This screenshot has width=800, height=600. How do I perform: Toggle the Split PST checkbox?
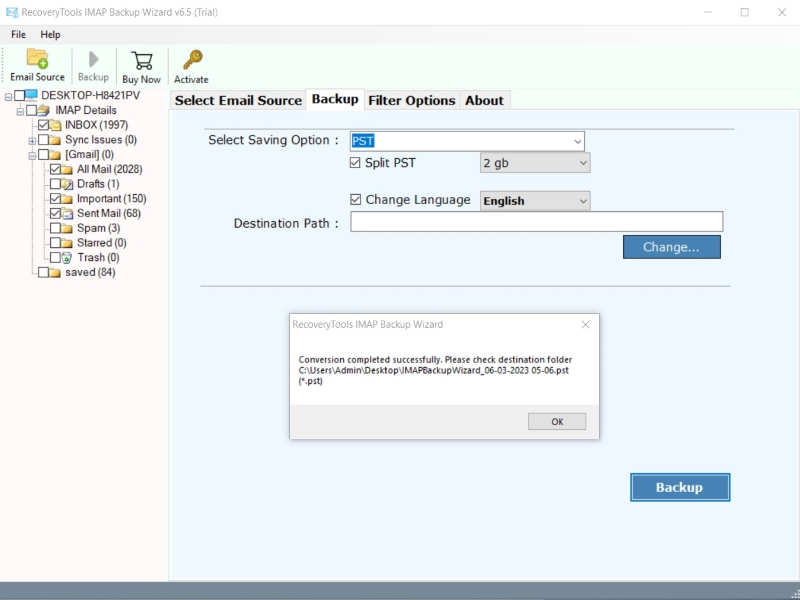(x=355, y=163)
